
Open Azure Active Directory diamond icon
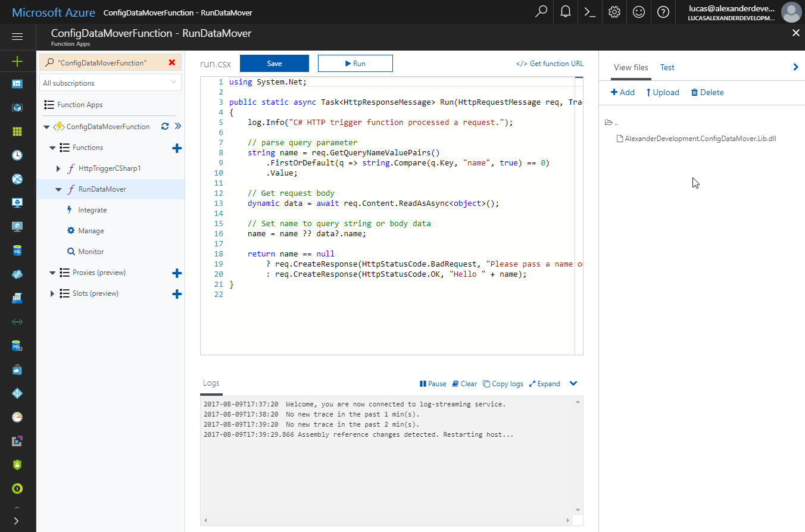17,393
